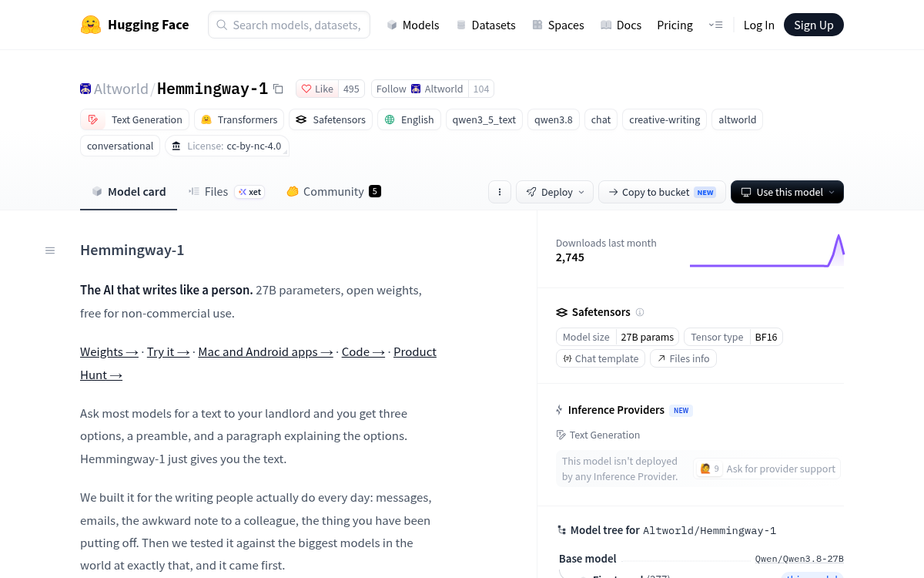Click the Safetensors info icon

[x=640, y=312]
